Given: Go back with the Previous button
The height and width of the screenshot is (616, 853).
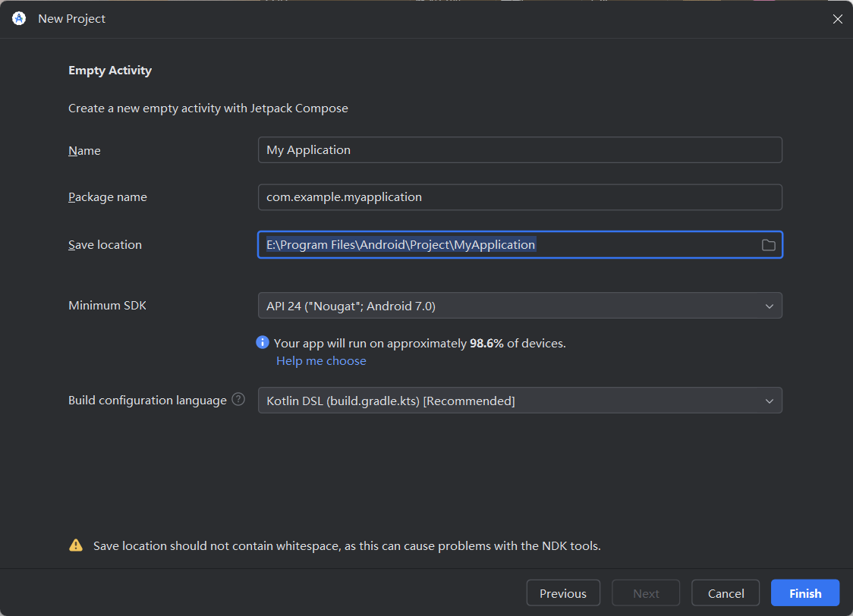Looking at the screenshot, I should click(562, 593).
